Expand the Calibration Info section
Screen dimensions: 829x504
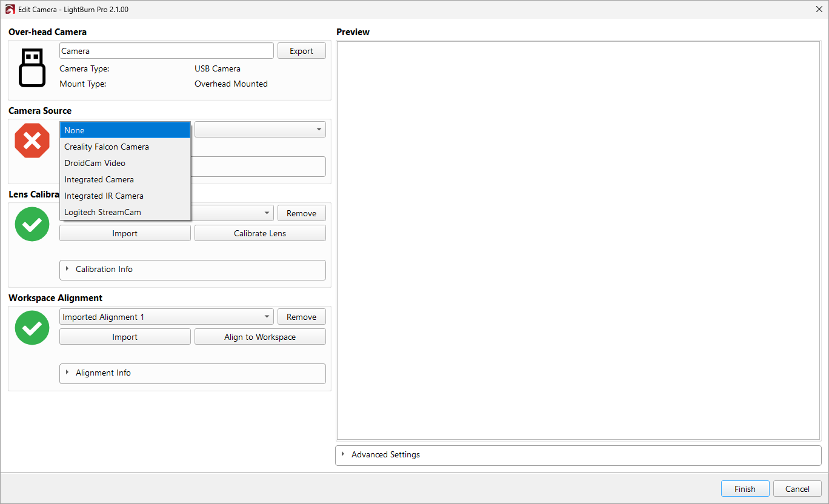193,270
